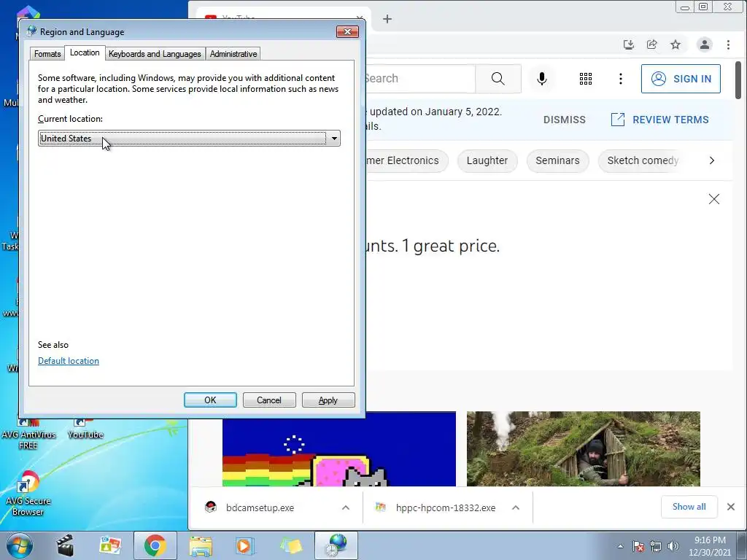Viewport: 747px width, 560px height.
Task: Select the Laughter topic chip
Action: pyautogui.click(x=487, y=160)
